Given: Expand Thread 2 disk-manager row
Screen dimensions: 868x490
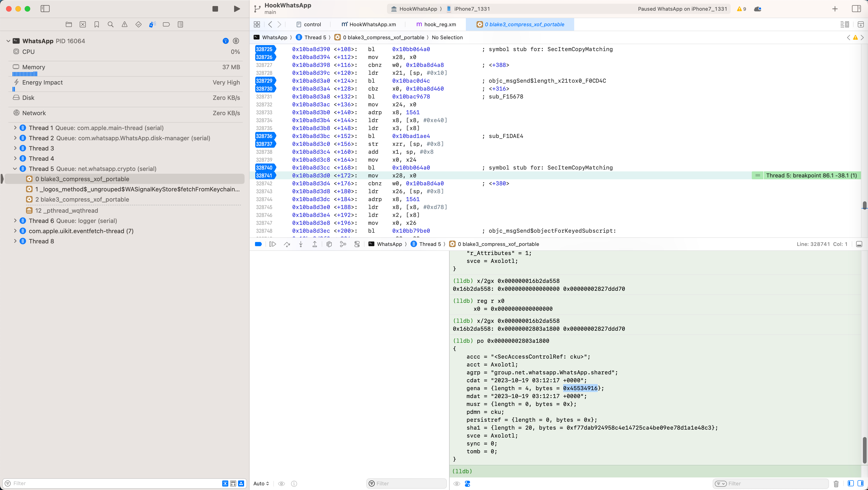Looking at the screenshot, I should 15,138.
